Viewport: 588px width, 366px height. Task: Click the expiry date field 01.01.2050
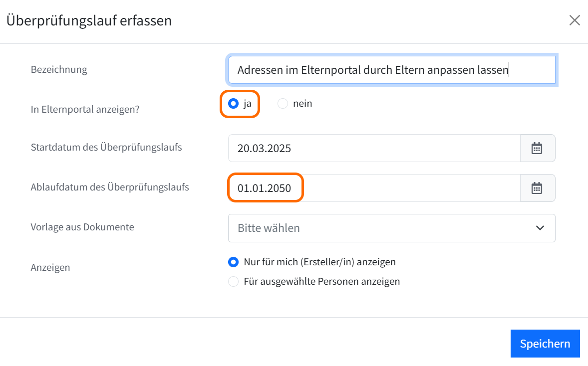[373, 188]
